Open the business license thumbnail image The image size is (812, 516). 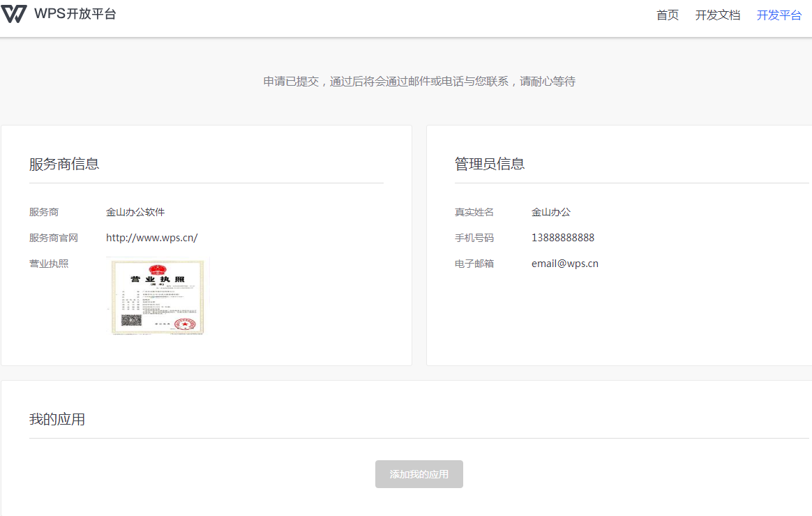coord(158,296)
